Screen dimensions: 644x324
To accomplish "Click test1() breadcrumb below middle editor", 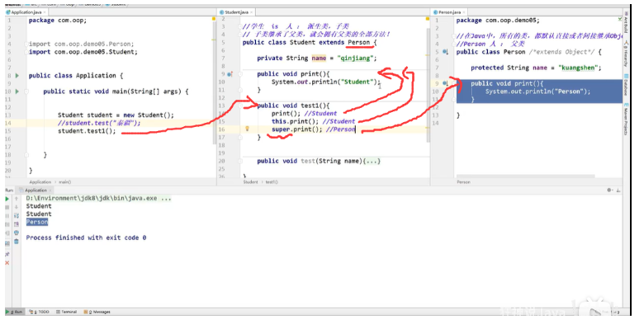I will click(272, 182).
